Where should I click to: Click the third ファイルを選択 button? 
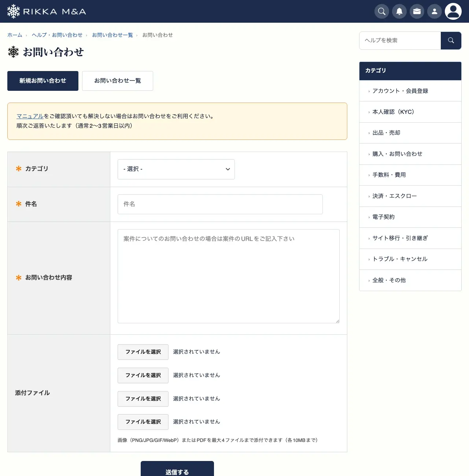tap(143, 399)
